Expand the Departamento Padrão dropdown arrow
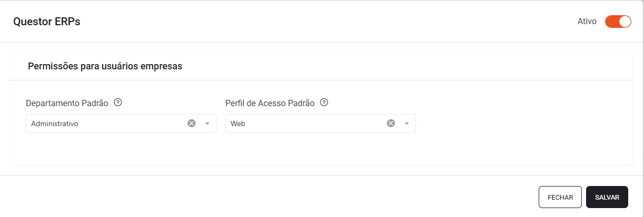Screen dimensions: 644x217 (x=207, y=123)
